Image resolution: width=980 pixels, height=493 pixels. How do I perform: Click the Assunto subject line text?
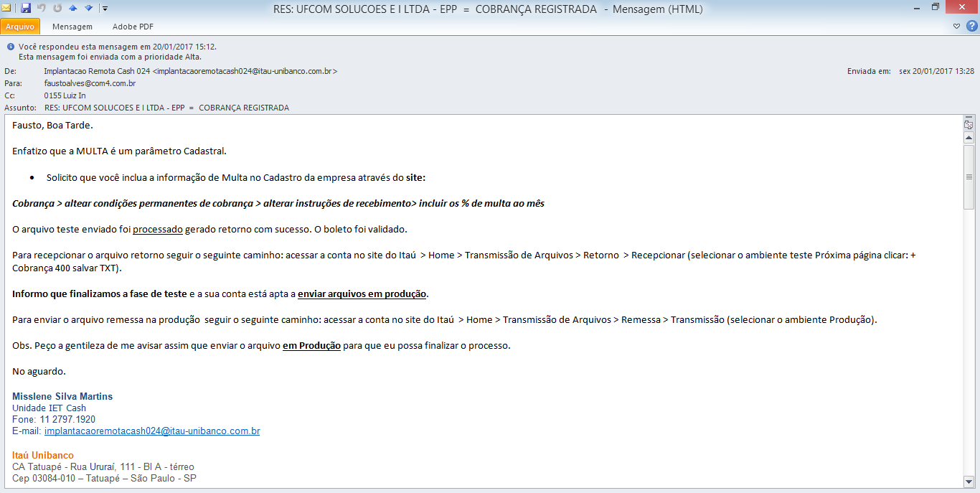coord(166,108)
